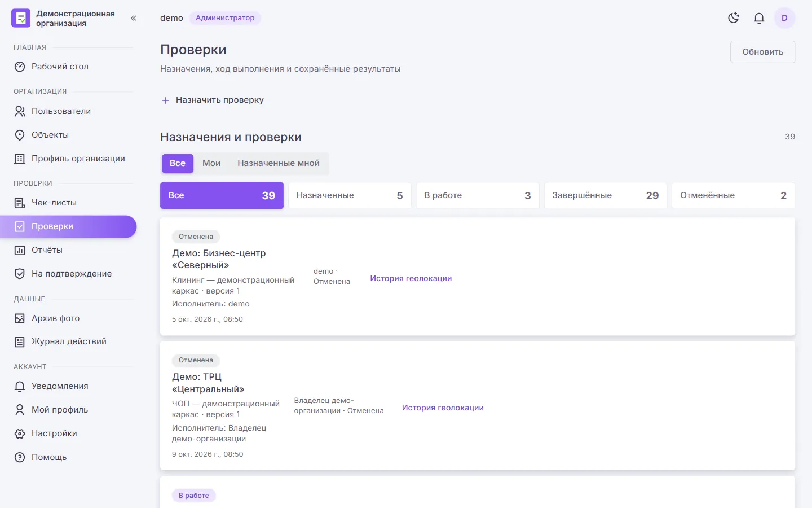Image resolution: width=812 pixels, height=508 pixels.
Task: Filter by В работе 3 status card
Action: point(478,195)
